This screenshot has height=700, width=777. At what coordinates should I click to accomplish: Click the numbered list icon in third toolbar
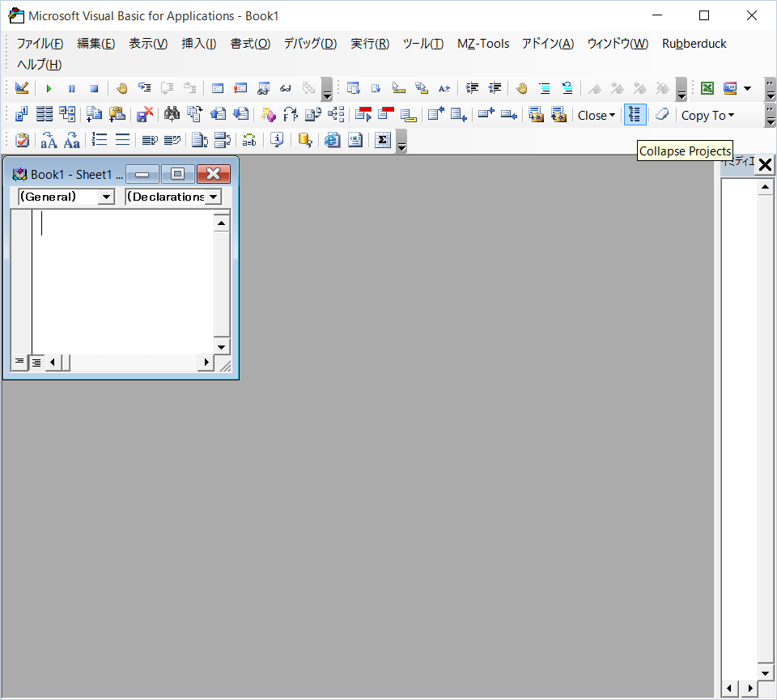click(100, 140)
